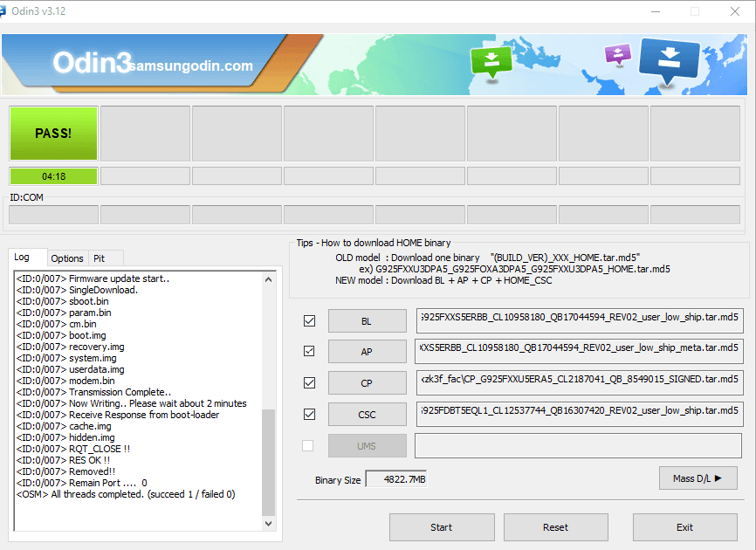756x550 pixels.
Task: Click the empty UMS path field
Action: [578, 445]
